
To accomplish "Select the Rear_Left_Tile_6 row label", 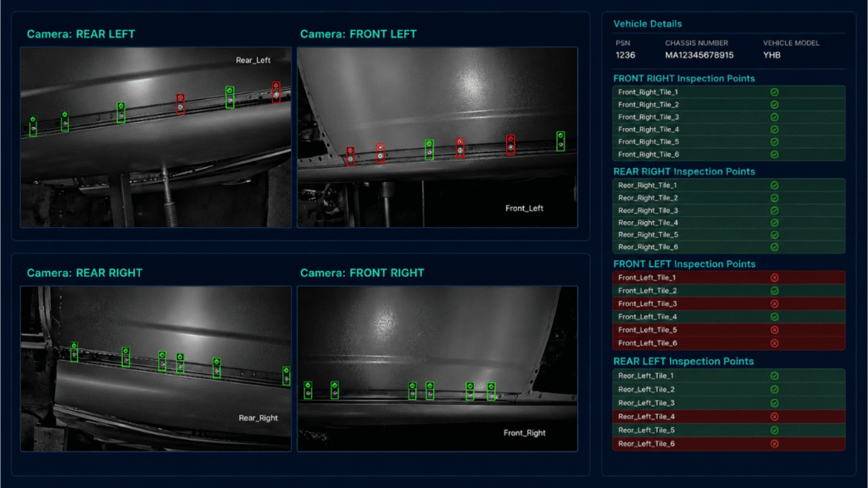I will click(647, 444).
